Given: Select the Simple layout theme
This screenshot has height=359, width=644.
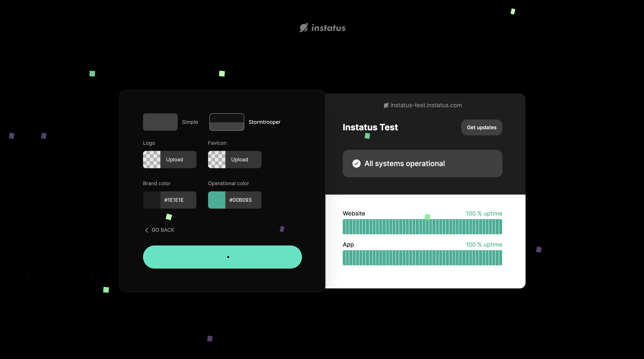Looking at the screenshot, I should (160, 122).
